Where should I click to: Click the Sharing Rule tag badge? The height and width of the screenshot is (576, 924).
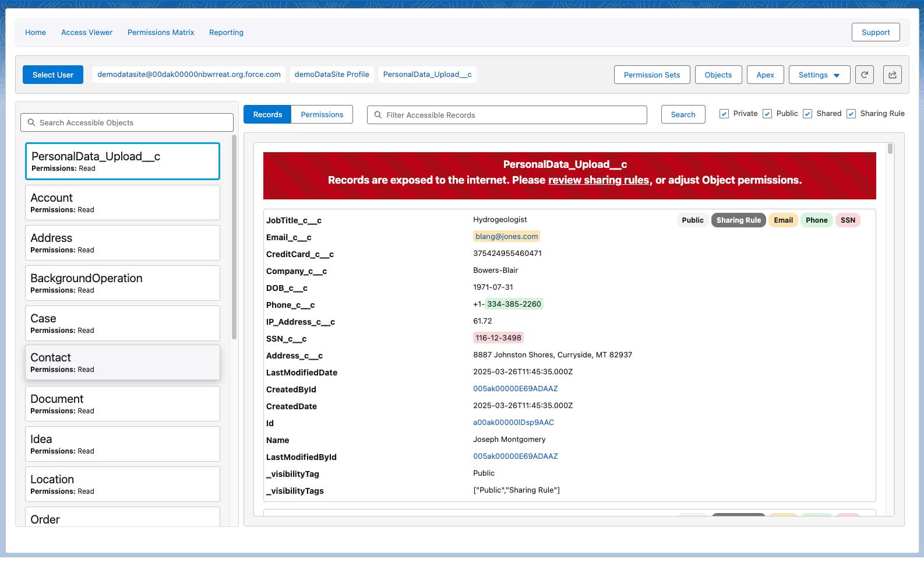point(738,220)
